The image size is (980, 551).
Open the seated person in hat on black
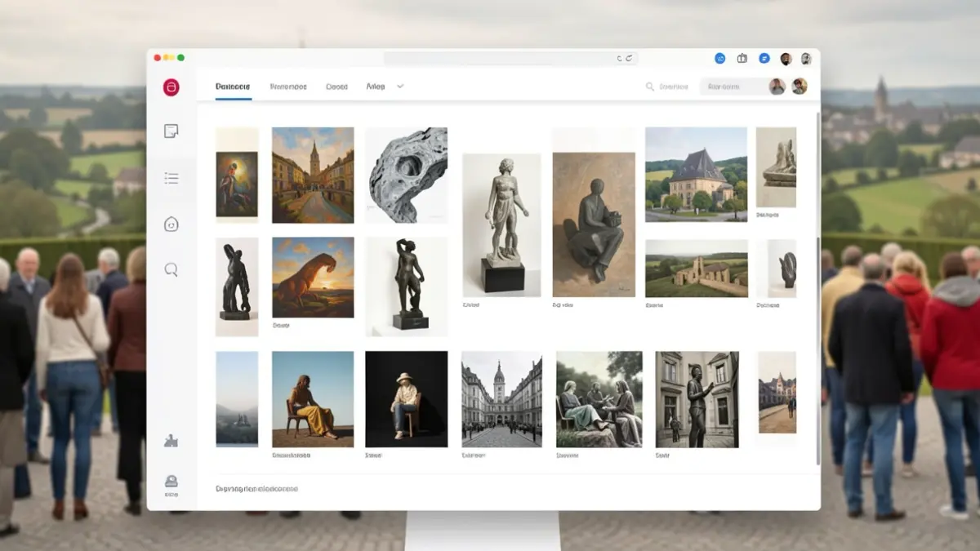(407, 399)
